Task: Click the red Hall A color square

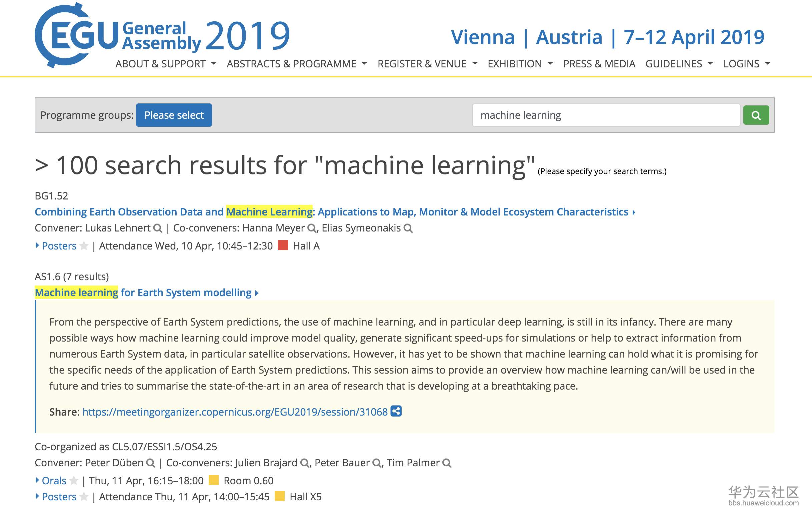Action: pos(283,245)
